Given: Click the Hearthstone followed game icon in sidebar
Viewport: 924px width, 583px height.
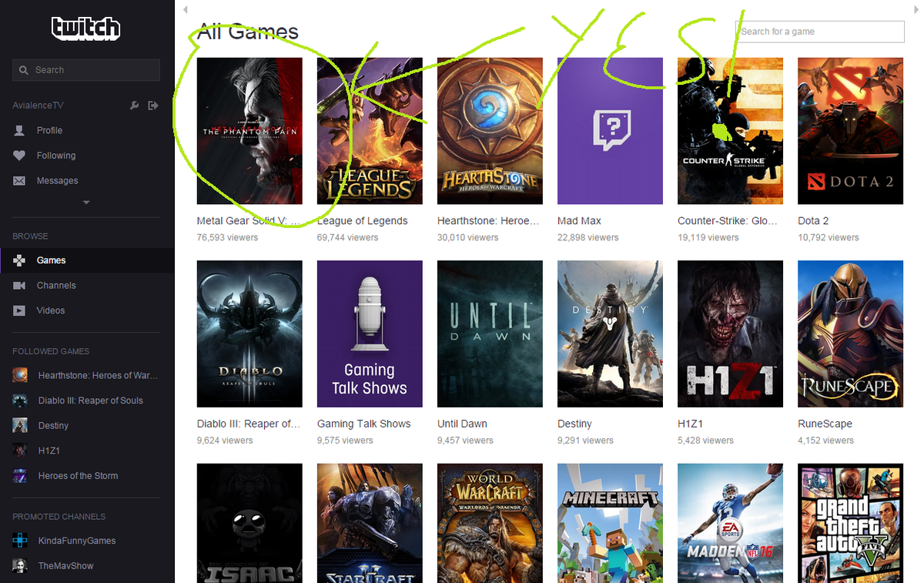Looking at the screenshot, I should [20, 375].
